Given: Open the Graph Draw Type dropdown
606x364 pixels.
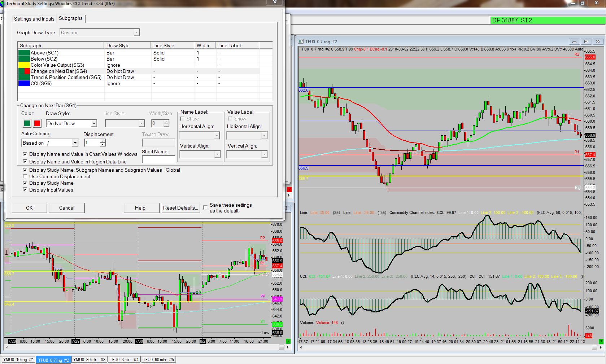Looking at the screenshot, I should click(x=136, y=33).
